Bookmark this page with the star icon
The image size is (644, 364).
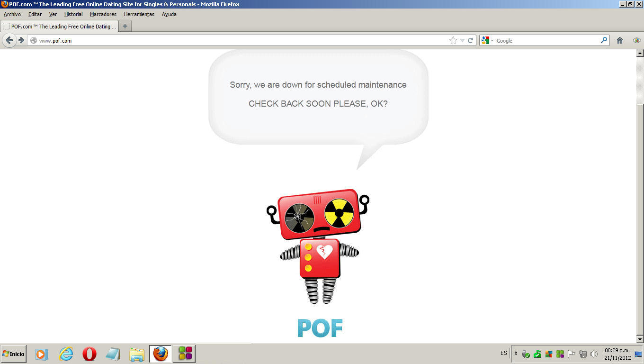pos(453,40)
